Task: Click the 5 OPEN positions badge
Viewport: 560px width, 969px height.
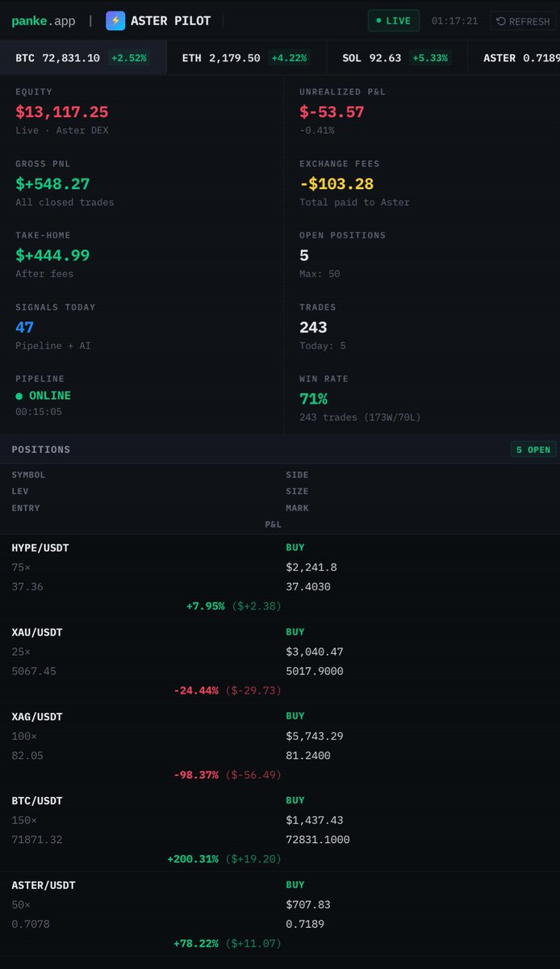Action: 533,450
